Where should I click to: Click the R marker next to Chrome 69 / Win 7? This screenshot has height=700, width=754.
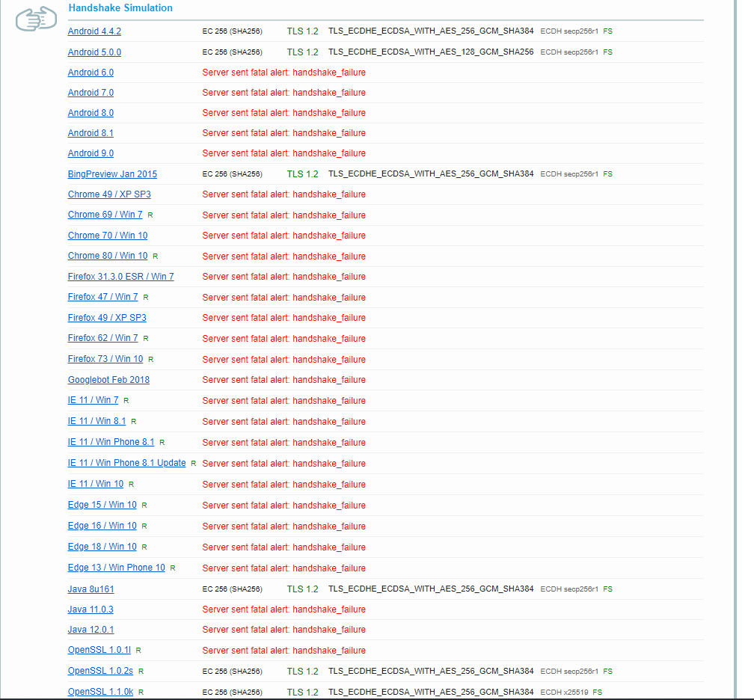coord(150,215)
